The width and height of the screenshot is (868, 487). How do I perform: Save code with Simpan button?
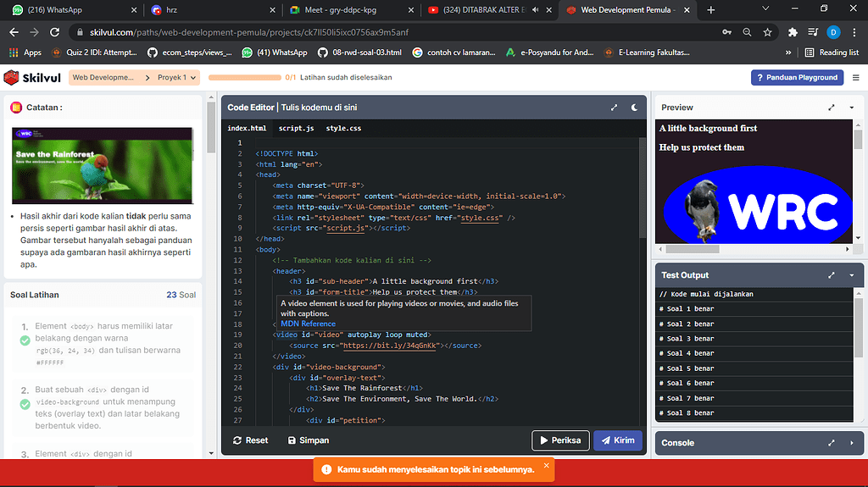pyautogui.click(x=309, y=440)
